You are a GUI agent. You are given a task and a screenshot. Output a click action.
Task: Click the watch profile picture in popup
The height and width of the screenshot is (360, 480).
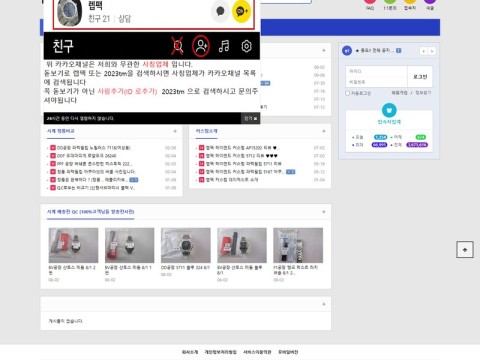click(70, 12)
